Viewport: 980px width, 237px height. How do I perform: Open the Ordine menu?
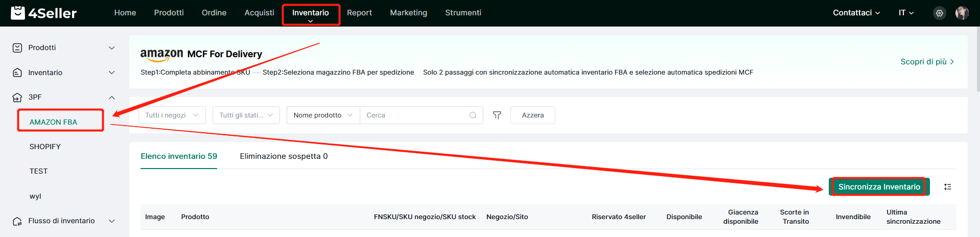(x=214, y=13)
